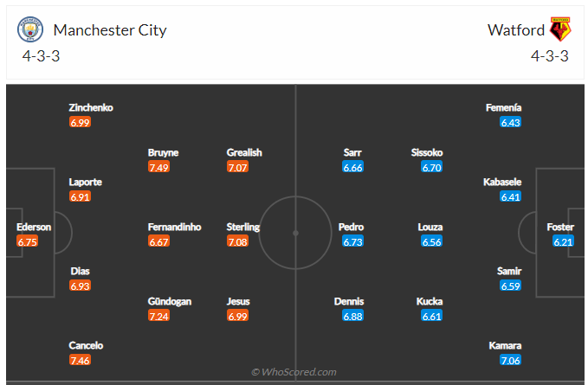Click Sterling's 7.08 rating badge

237,242
